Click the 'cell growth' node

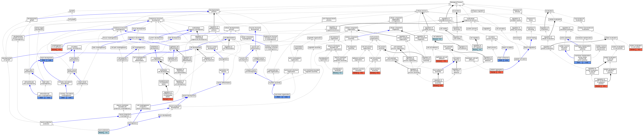(72, 19)
